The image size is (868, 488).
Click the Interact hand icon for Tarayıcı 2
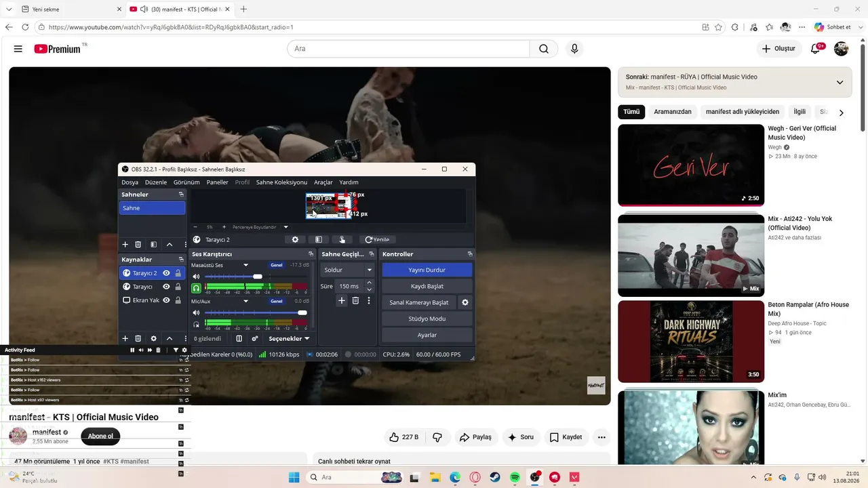pyautogui.click(x=342, y=239)
